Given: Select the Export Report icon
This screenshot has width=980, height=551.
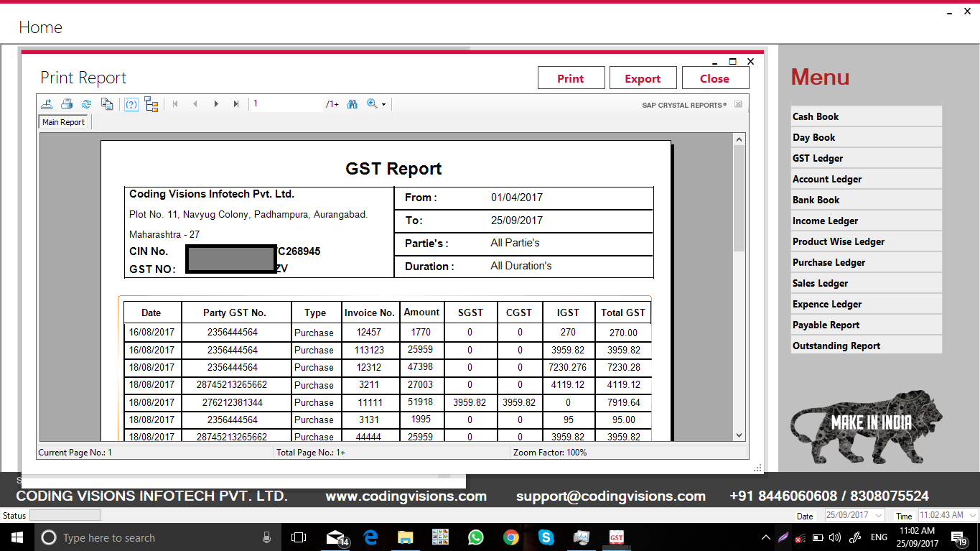Looking at the screenshot, I should [x=47, y=103].
